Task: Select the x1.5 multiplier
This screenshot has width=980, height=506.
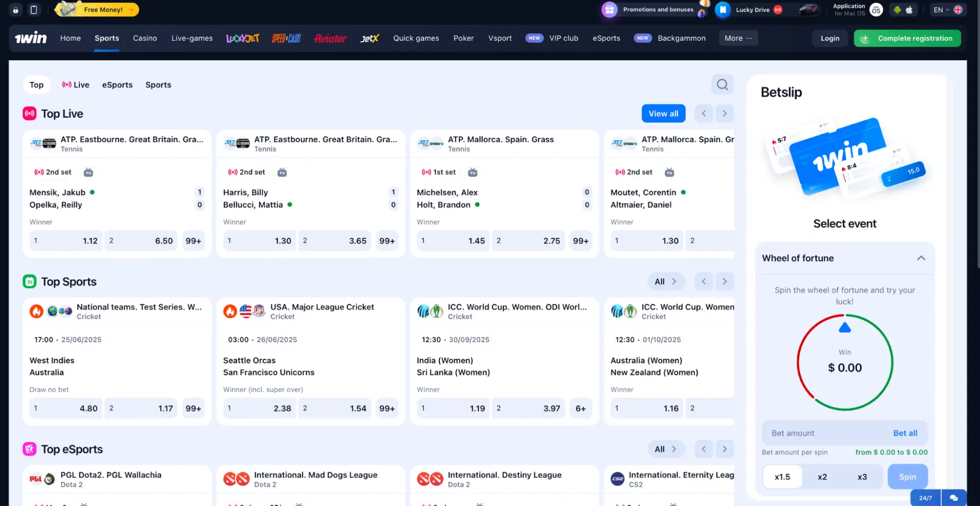Action: tap(782, 477)
